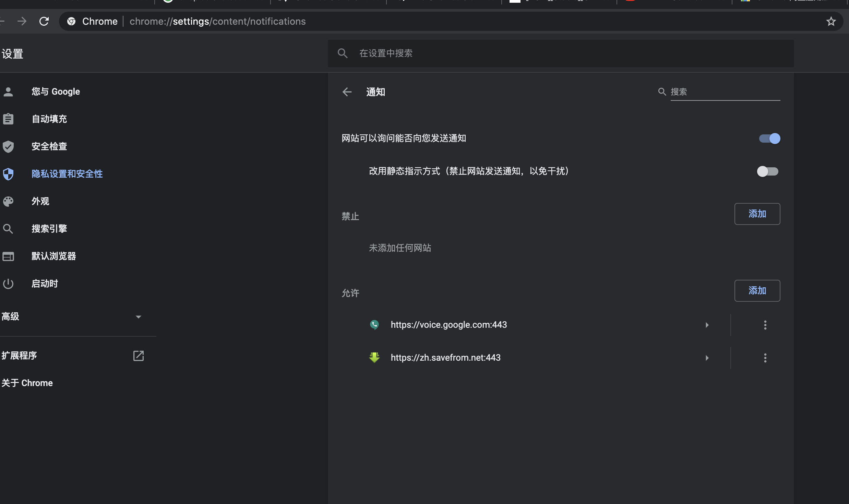Click the site info icon beside Chrome

[x=71, y=22]
